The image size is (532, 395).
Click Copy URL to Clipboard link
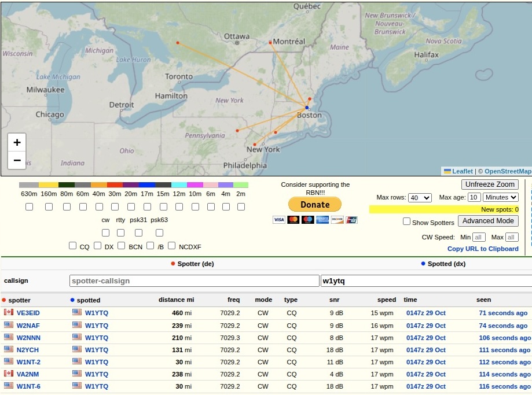click(483, 249)
